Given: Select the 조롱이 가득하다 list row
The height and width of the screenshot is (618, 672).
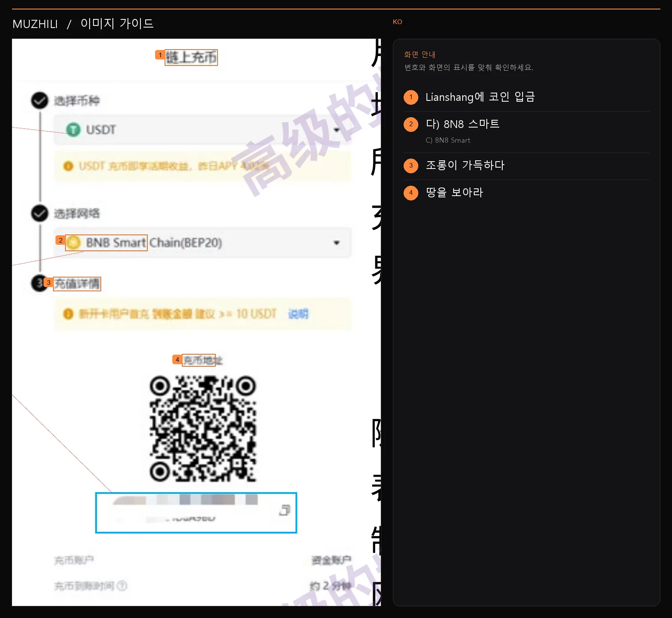Looking at the screenshot, I should pos(526,166).
